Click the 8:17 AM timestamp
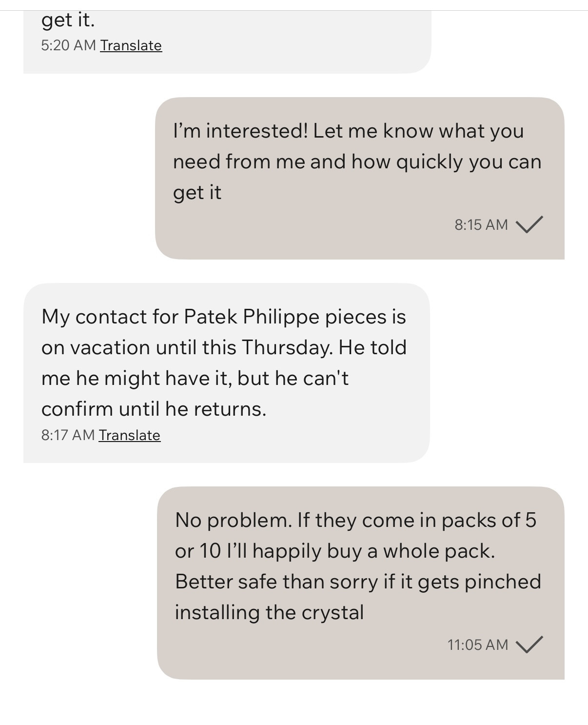Screen dimensions: 588x725 pyautogui.click(x=68, y=435)
